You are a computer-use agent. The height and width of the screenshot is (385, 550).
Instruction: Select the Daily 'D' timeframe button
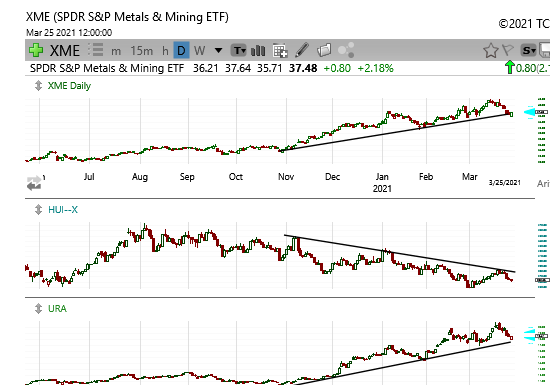click(x=181, y=50)
